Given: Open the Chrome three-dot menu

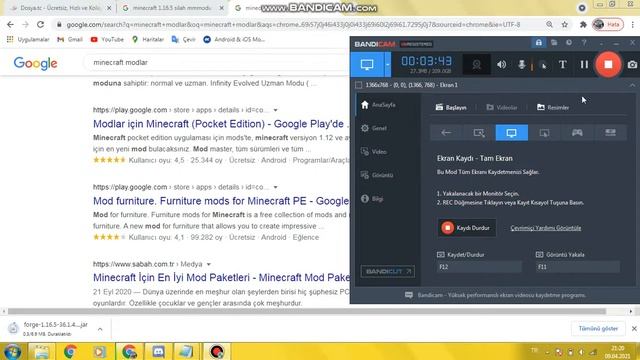Looking at the screenshot, I should pos(633,24).
